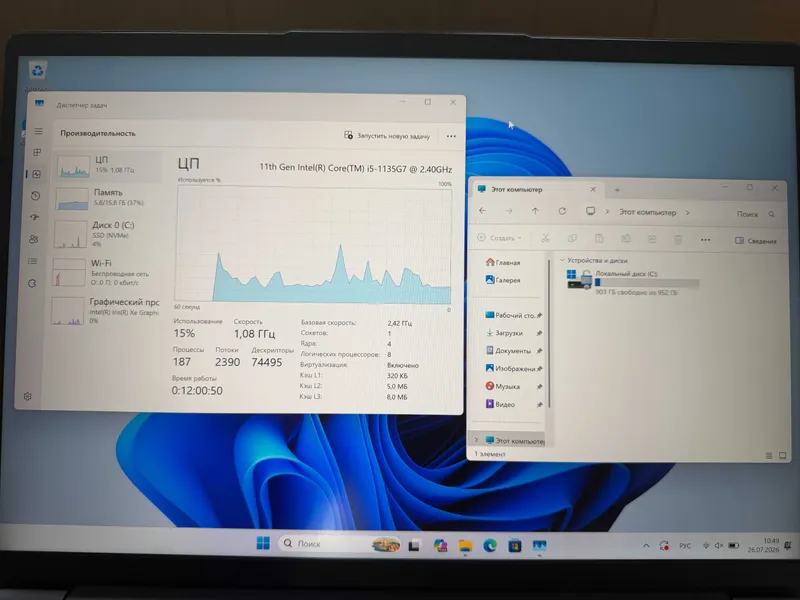Click the Explorer navigation pane scrollbar
The width and height of the screenshot is (800, 600).
coord(549,334)
